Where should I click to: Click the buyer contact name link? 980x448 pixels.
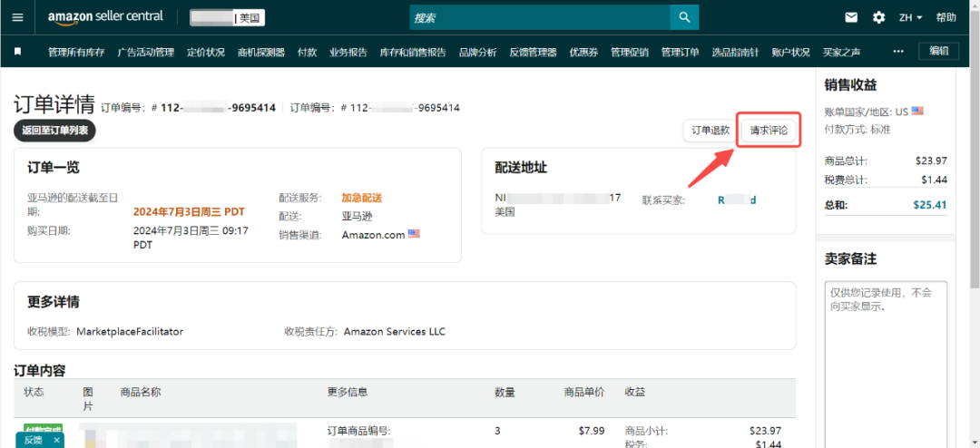coord(738,200)
